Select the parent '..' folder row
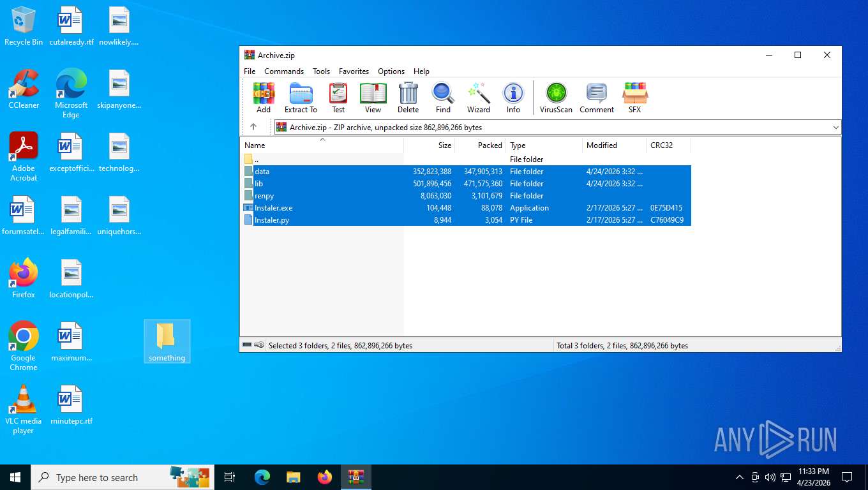This screenshot has width=868, height=490. pos(466,160)
